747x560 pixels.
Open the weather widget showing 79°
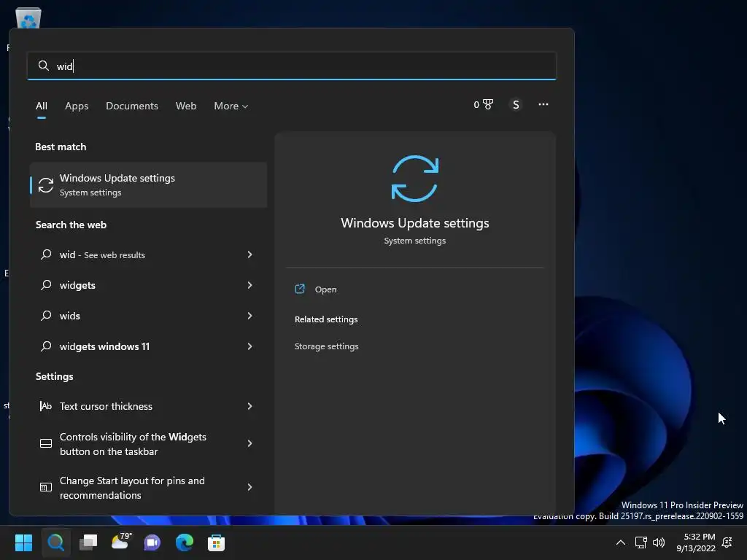pos(121,542)
